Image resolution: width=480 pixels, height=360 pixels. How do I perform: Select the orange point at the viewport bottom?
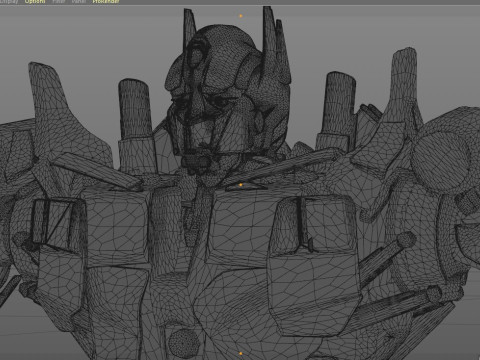(241, 353)
